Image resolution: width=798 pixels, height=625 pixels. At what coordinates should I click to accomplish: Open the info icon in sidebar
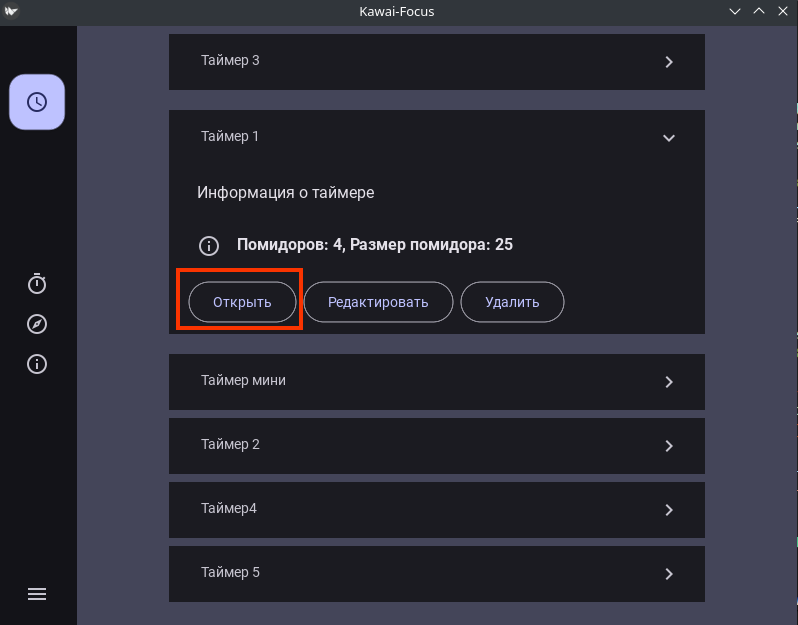tap(37, 364)
